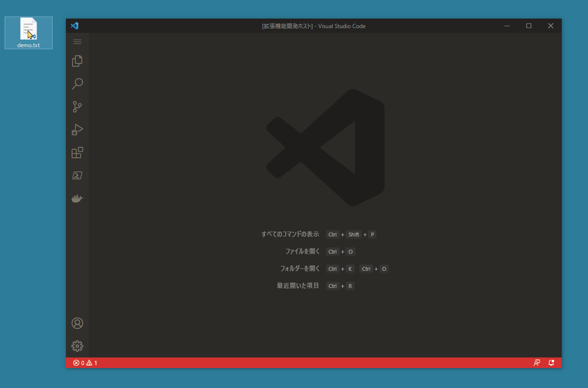Viewport: 588px width, 388px height.
Task: Click the VS Code logo in title bar
Action: click(x=74, y=26)
